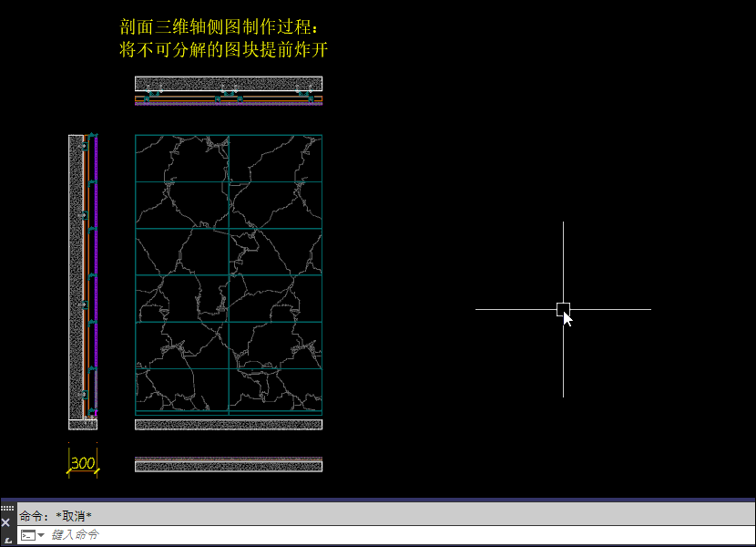756x547 pixels.
Task: Select the 300 dimension text
Action: click(83, 464)
